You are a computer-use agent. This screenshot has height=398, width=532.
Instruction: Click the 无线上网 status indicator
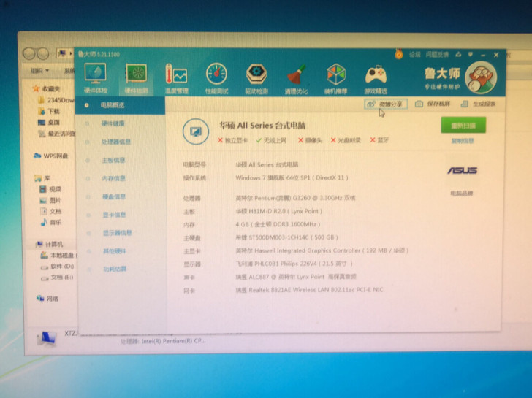point(271,140)
